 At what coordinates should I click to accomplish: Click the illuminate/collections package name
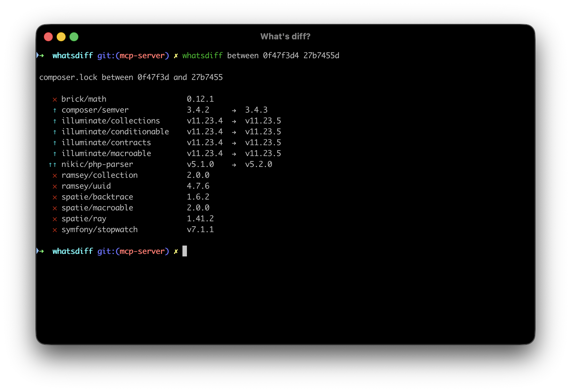pyautogui.click(x=110, y=121)
